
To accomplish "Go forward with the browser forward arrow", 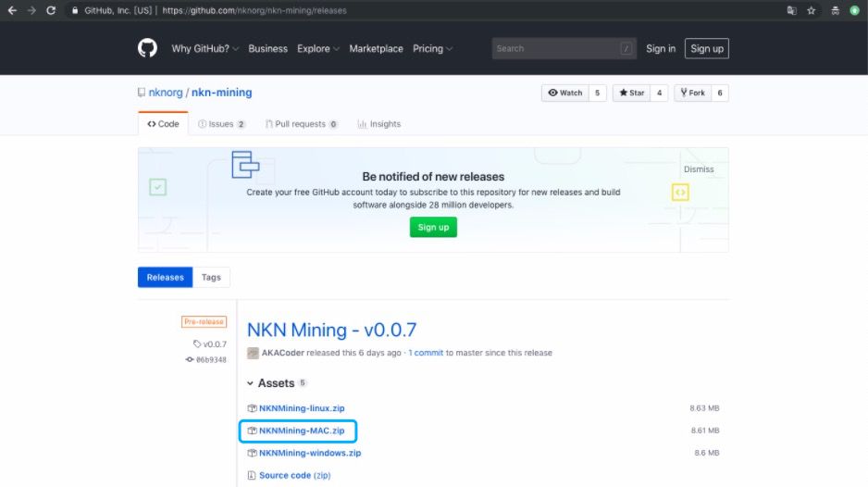I will (31, 10).
